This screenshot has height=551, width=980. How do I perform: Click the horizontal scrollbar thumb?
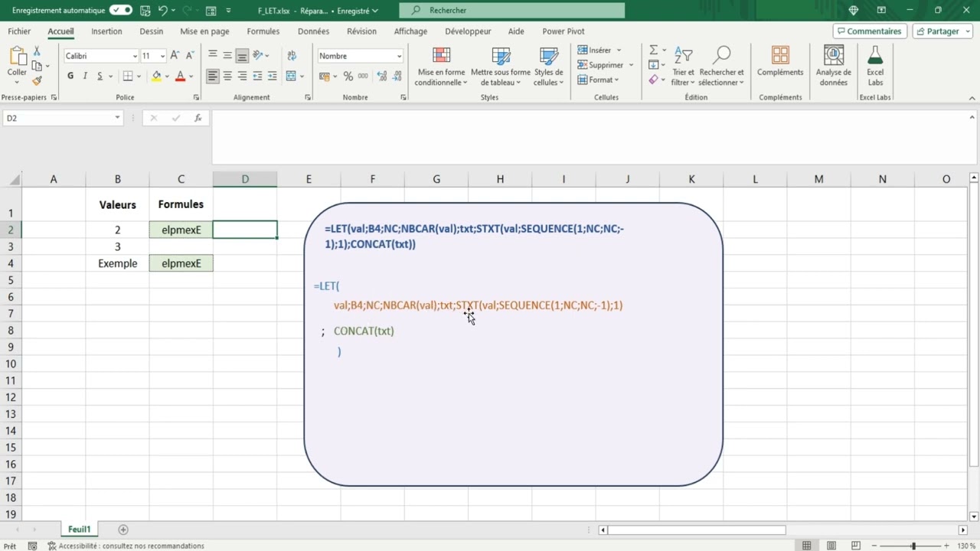pyautogui.click(x=697, y=530)
